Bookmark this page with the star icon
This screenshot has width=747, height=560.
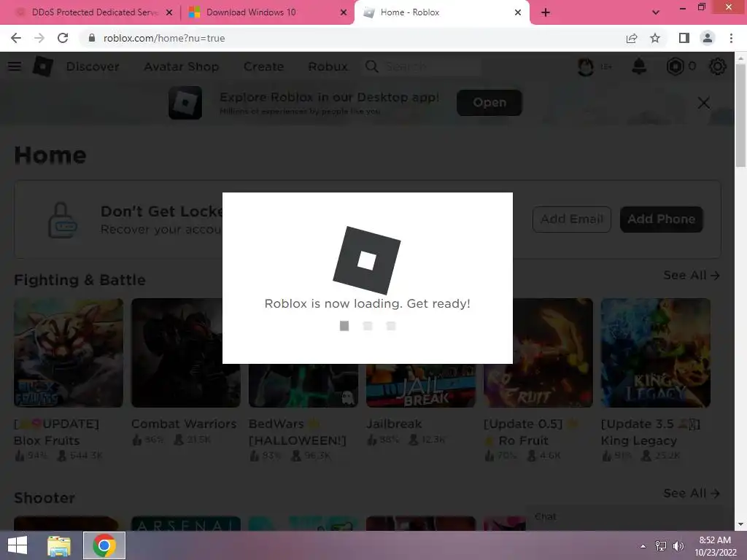(655, 38)
